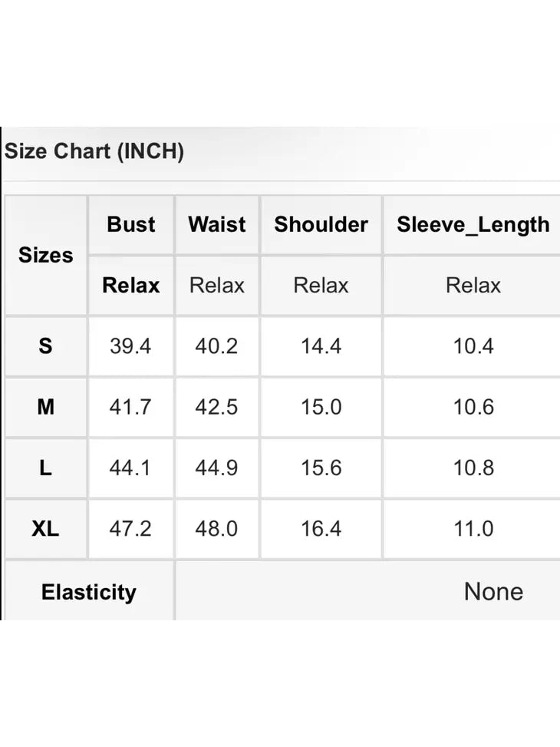Screen dimensions: 560x747
Task: Click the 48.0 waist value for XL
Action: tap(216, 529)
